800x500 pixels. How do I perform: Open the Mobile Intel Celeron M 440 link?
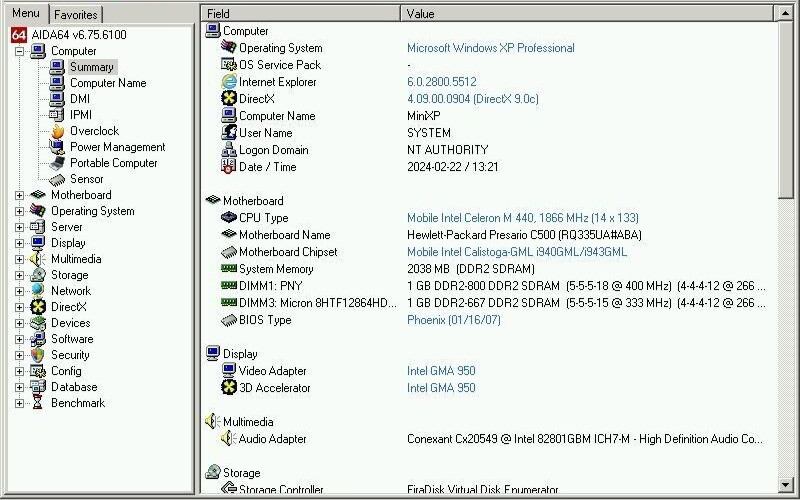pyautogui.click(x=523, y=218)
